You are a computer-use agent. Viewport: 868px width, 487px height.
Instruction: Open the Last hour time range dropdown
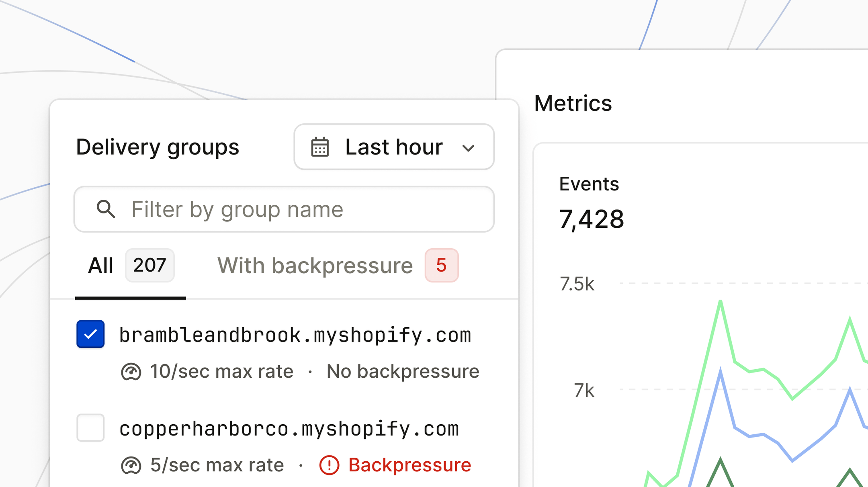click(x=394, y=147)
